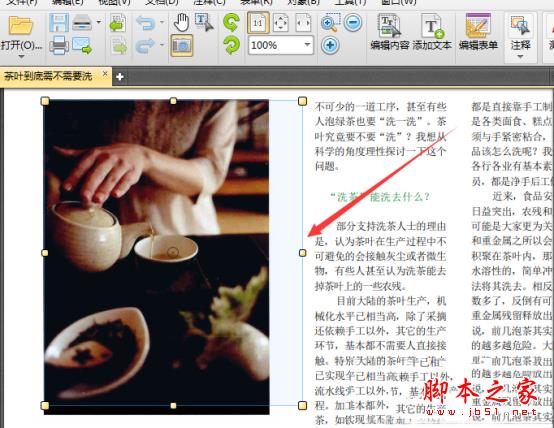
Task: Set the view to actual size 1:1
Action: click(258, 23)
